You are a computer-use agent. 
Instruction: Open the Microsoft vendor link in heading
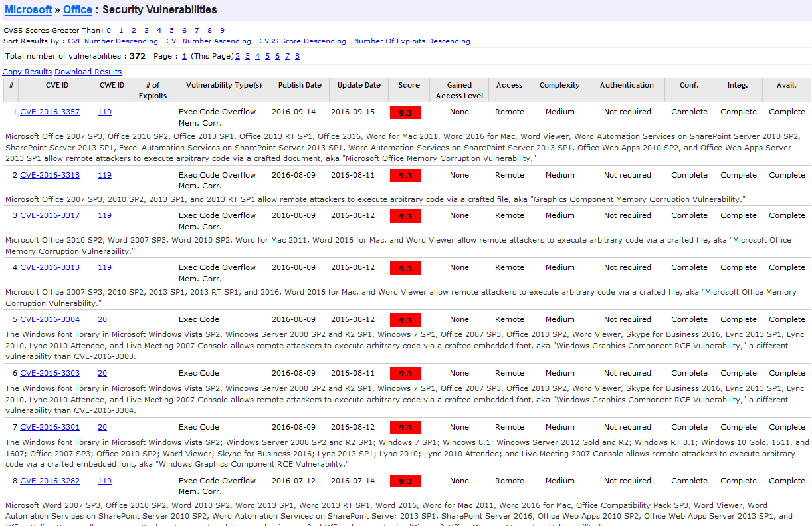pos(28,10)
